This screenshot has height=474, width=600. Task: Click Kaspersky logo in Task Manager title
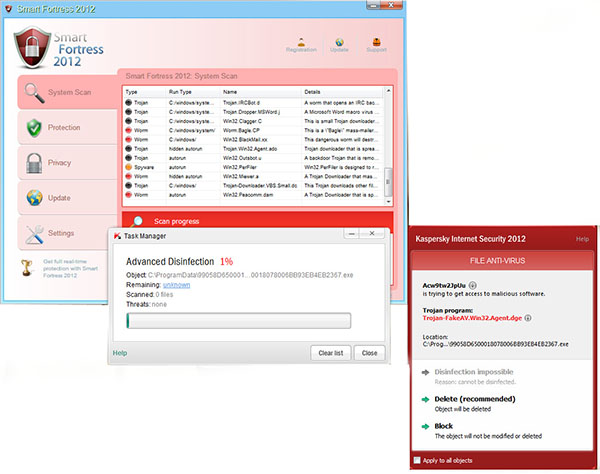coord(117,236)
